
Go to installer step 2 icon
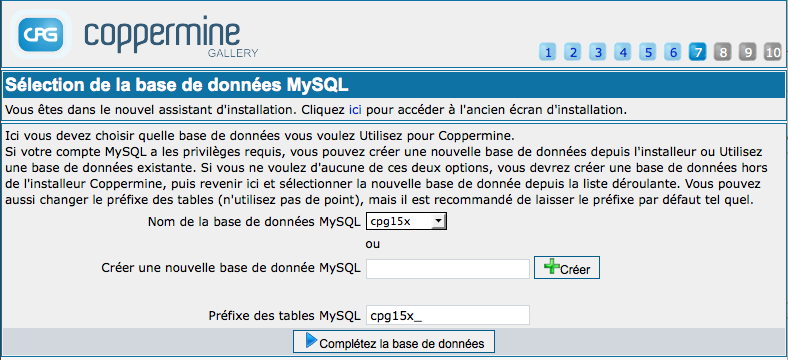572,52
